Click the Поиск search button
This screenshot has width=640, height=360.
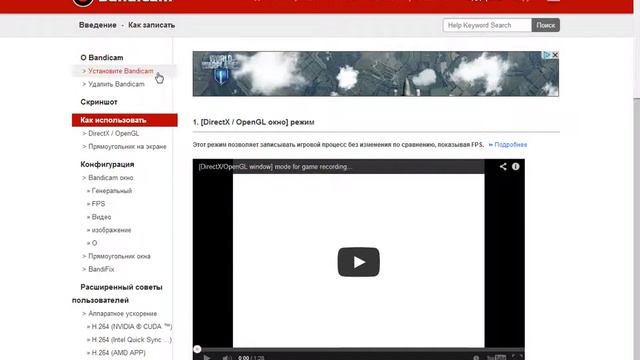pyautogui.click(x=545, y=25)
